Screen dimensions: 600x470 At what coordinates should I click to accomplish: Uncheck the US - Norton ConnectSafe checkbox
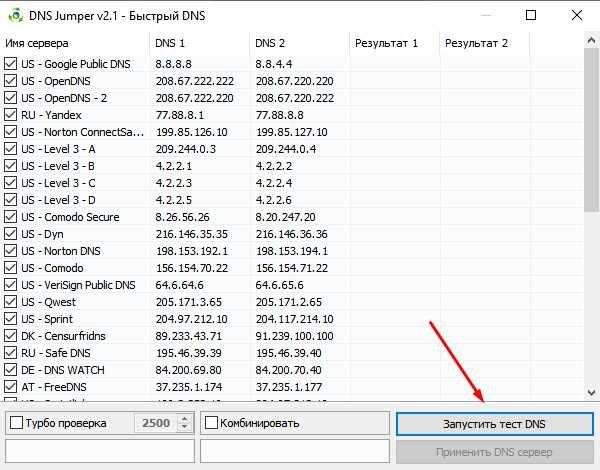(10, 132)
